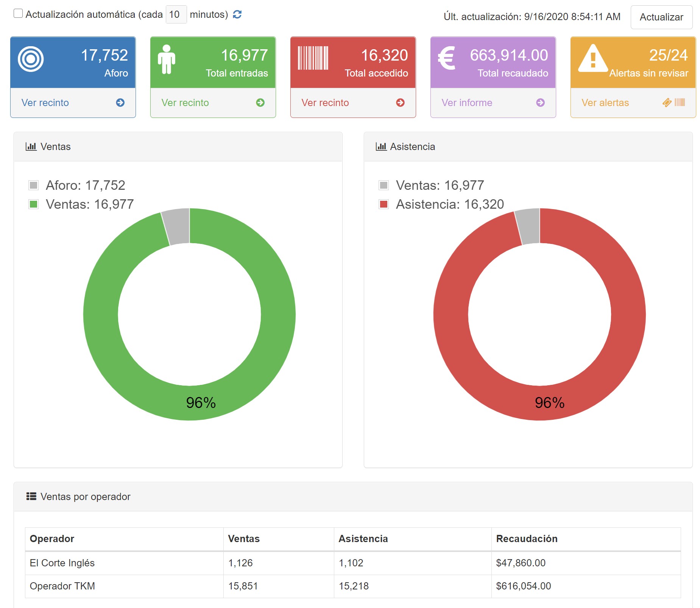Screen dimensions: 700x608
Task: Open Ver recinto link on Total entradas card
Action: (x=185, y=103)
